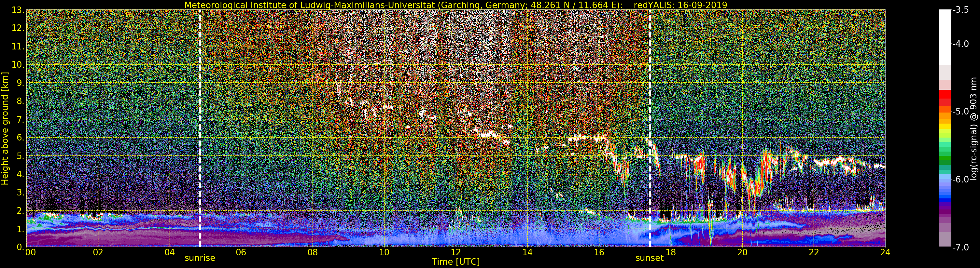This screenshot has height=268, width=980.
Task: Click the '-6.0' colorbar tick label
Action: [960, 179]
